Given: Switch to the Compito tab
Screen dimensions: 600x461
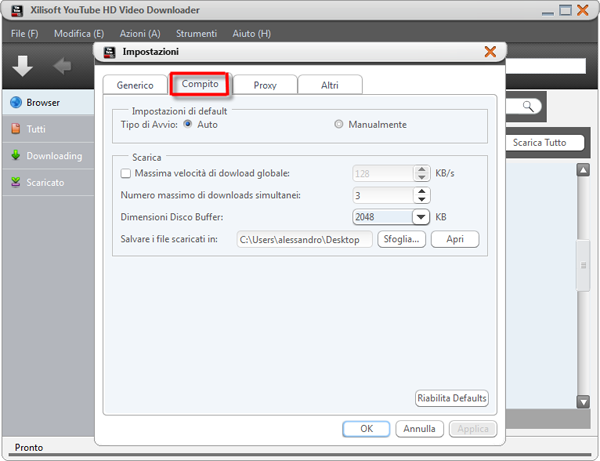Looking at the screenshot, I should [x=200, y=84].
